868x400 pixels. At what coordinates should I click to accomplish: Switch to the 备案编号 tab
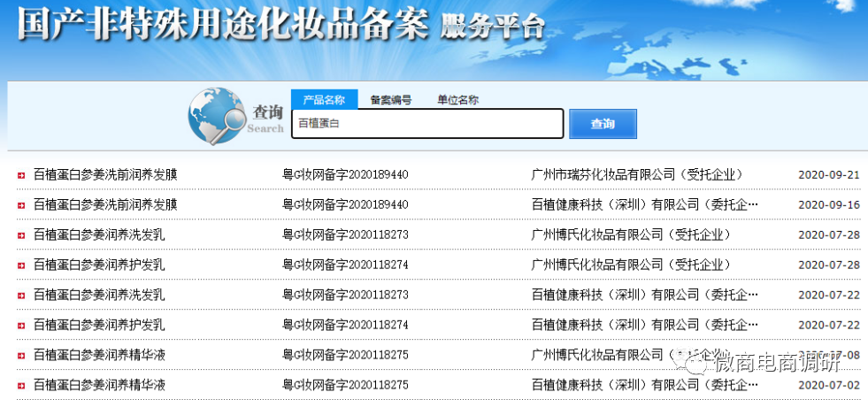(390, 100)
